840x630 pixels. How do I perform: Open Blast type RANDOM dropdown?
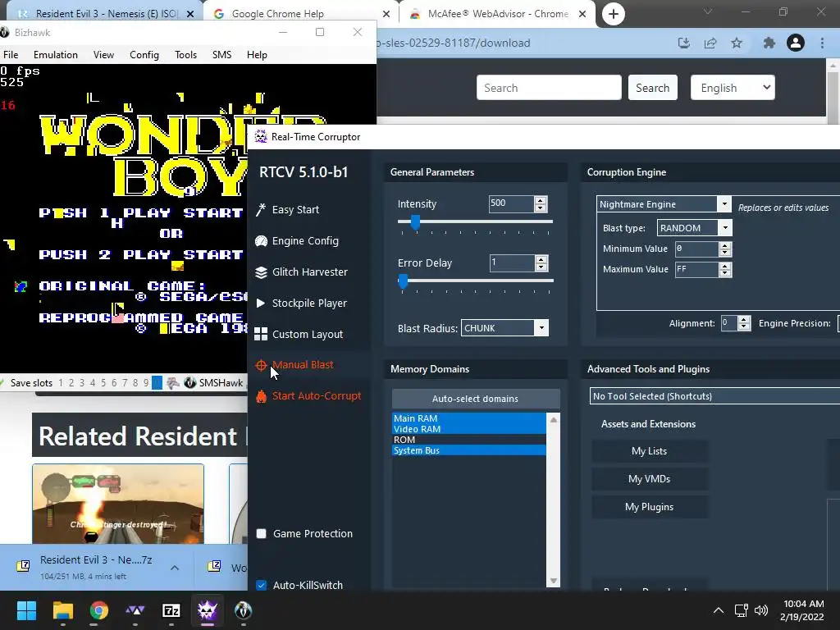[x=725, y=228]
